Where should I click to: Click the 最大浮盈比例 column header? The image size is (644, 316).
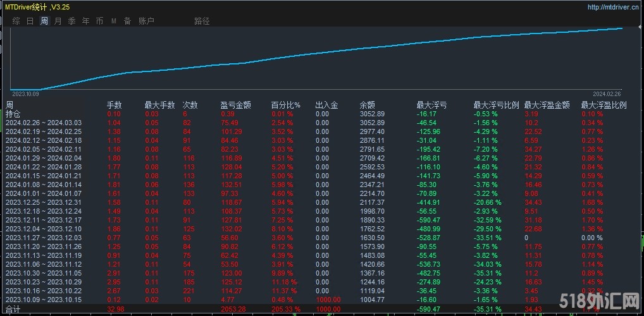pos(604,106)
